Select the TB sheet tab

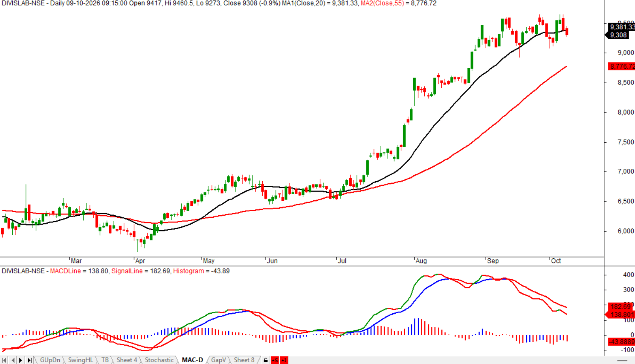[105, 360]
